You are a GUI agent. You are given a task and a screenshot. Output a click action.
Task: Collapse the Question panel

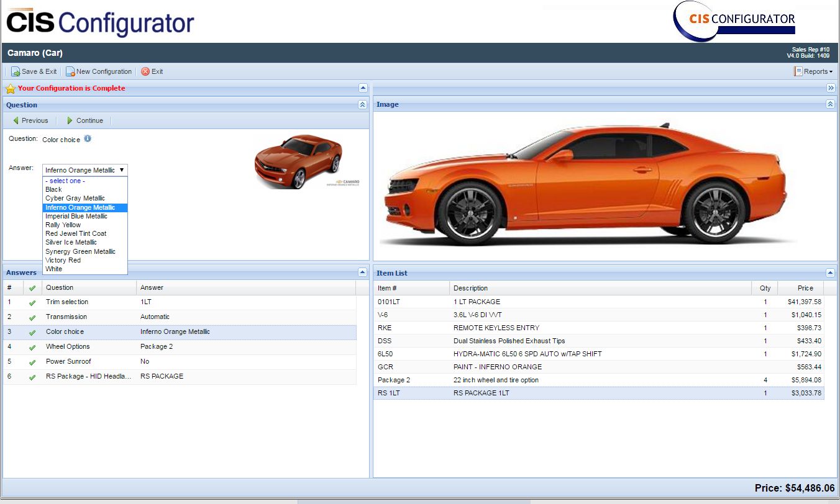pos(362,105)
